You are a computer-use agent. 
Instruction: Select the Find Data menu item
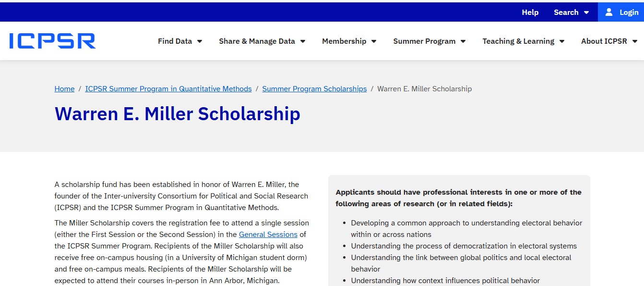[x=175, y=41]
